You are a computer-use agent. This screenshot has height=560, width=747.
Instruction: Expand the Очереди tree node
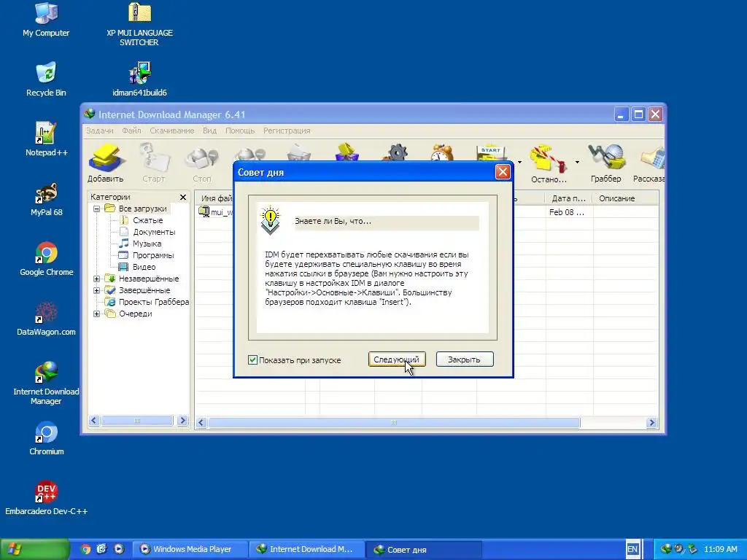pos(97,314)
